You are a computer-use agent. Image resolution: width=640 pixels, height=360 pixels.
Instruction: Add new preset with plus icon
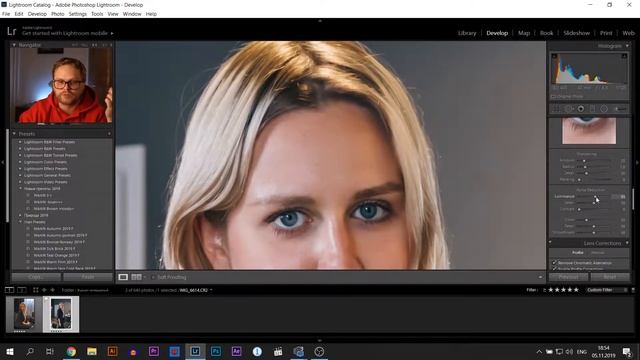[109, 133]
